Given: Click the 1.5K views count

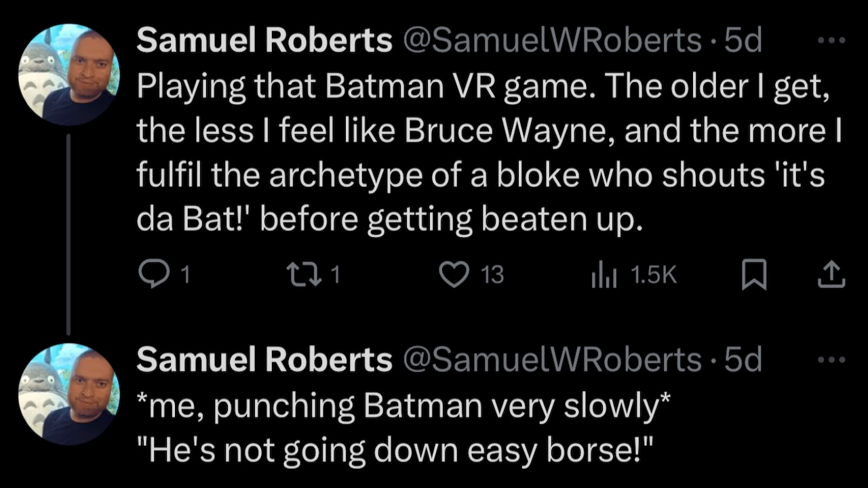Looking at the screenshot, I should [654, 274].
